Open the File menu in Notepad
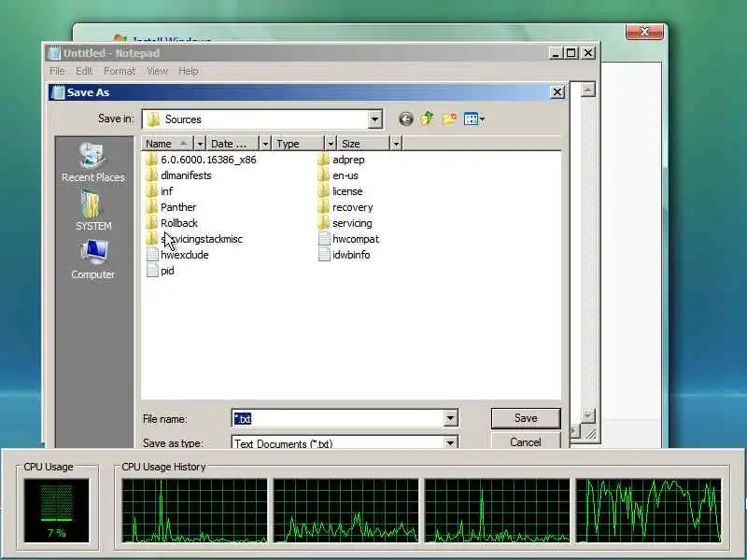 point(57,71)
